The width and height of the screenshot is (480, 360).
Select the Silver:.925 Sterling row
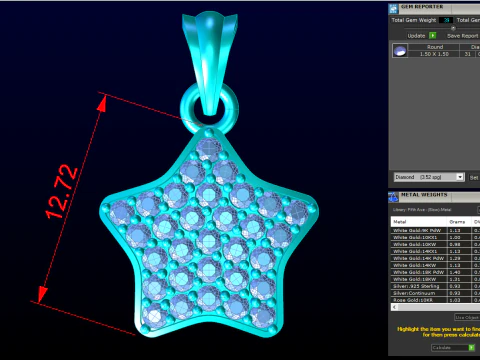click(x=435, y=286)
